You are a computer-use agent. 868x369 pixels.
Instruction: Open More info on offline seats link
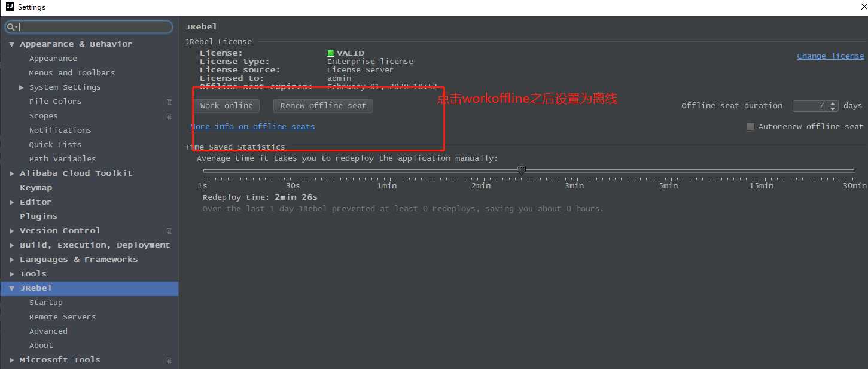click(252, 127)
